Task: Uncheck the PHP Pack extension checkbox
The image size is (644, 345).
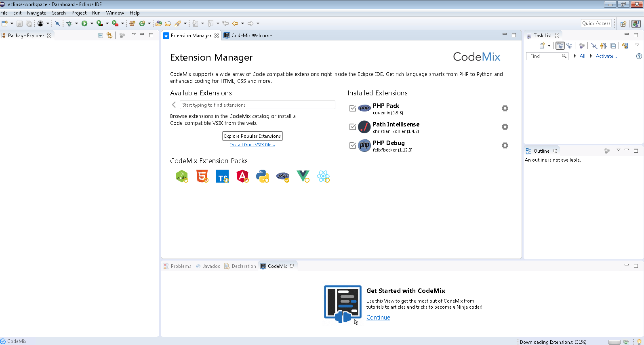Action: click(353, 108)
